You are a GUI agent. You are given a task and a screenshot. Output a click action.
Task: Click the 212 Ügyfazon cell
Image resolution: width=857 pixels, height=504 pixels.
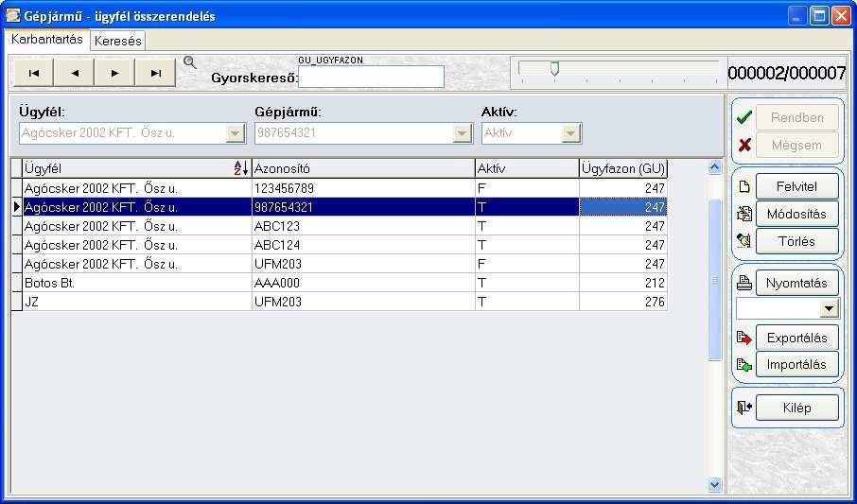coord(623,283)
